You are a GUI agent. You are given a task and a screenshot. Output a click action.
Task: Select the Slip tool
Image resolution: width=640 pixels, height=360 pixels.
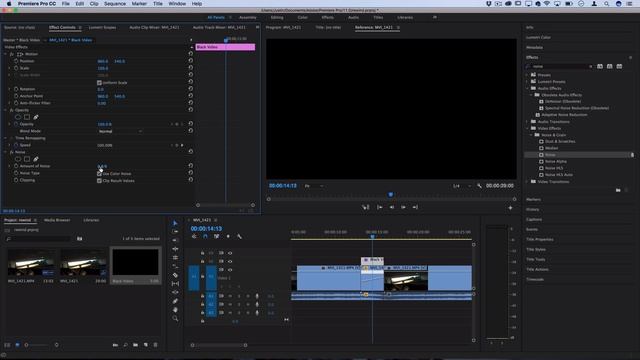tap(175, 284)
